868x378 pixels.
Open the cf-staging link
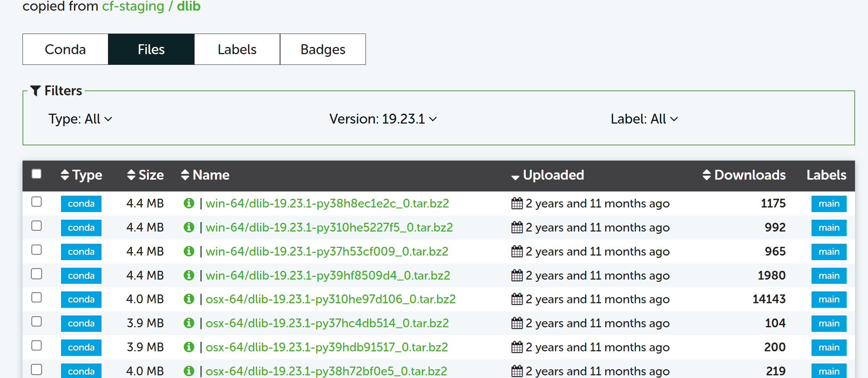pos(133,6)
